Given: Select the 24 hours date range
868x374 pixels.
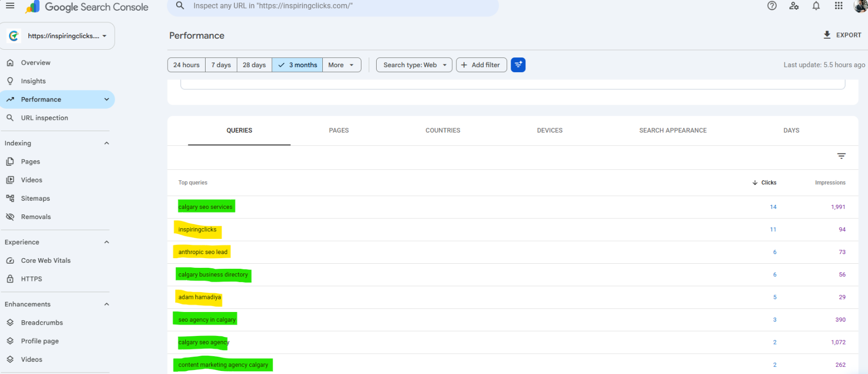Looking at the screenshot, I should 186,65.
